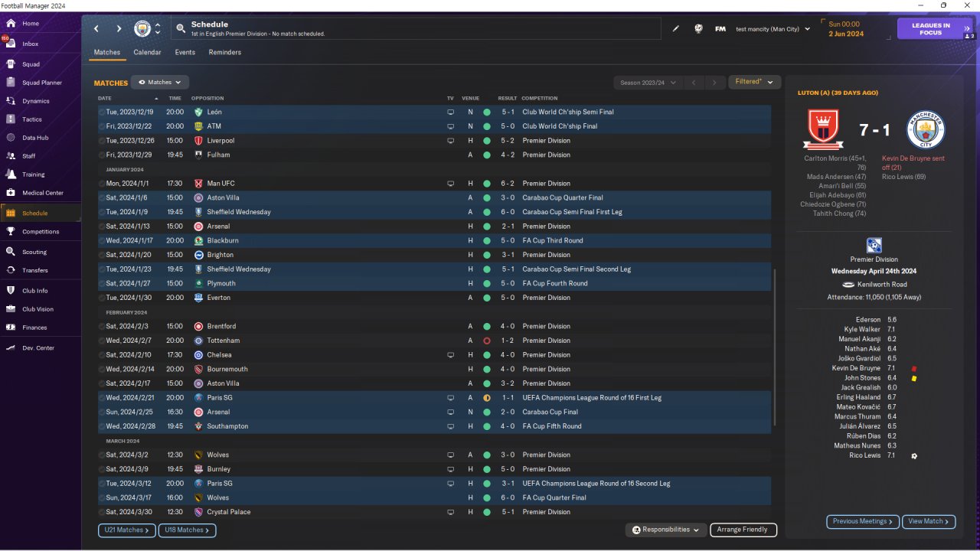Open U21 Matches
Image resolution: width=980 pixels, height=551 pixels.
pyautogui.click(x=127, y=530)
